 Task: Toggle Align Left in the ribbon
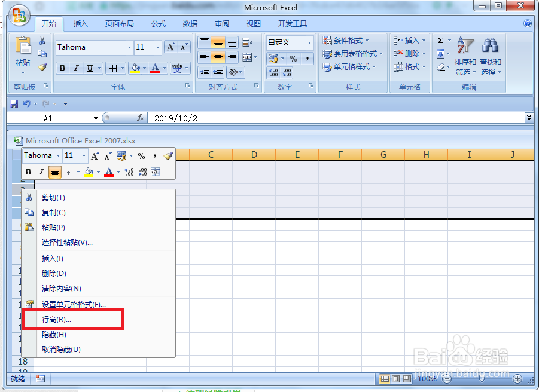[x=205, y=57]
